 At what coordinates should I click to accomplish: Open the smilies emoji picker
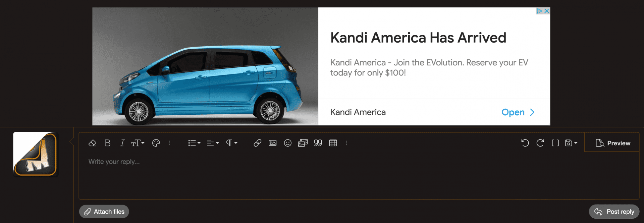[x=288, y=143]
